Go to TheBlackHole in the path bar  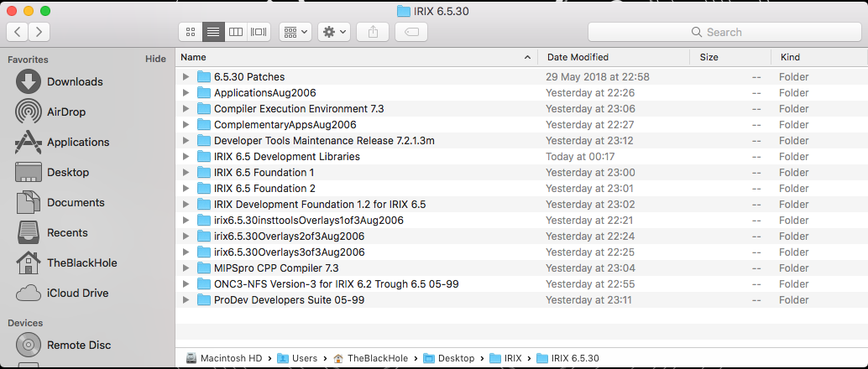coord(372,358)
